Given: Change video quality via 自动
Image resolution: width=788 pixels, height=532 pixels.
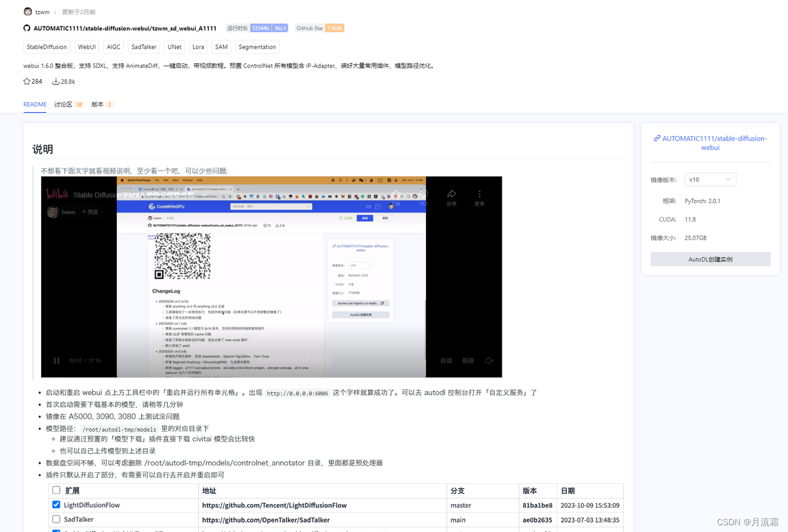Looking at the screenshot, I should point(446,361).
